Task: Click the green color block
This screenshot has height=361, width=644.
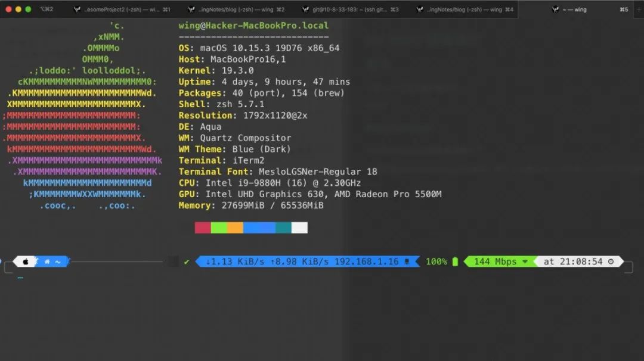Action: 219,228
